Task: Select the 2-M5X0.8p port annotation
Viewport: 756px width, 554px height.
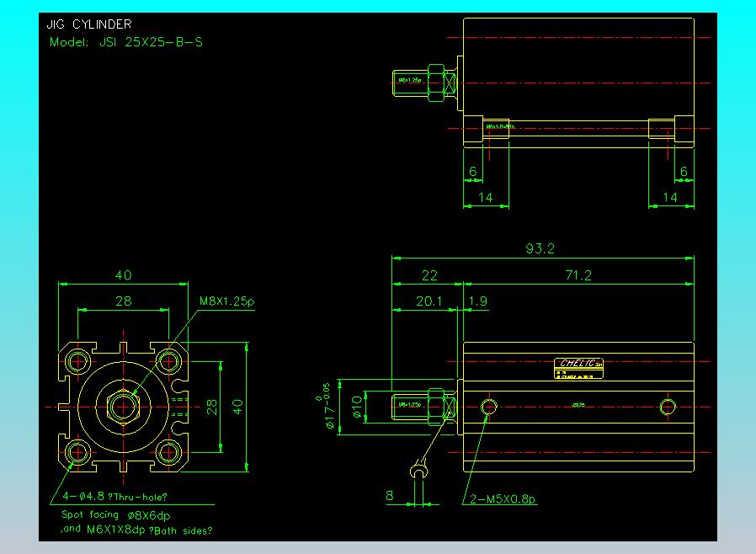Action: (503, 499)
